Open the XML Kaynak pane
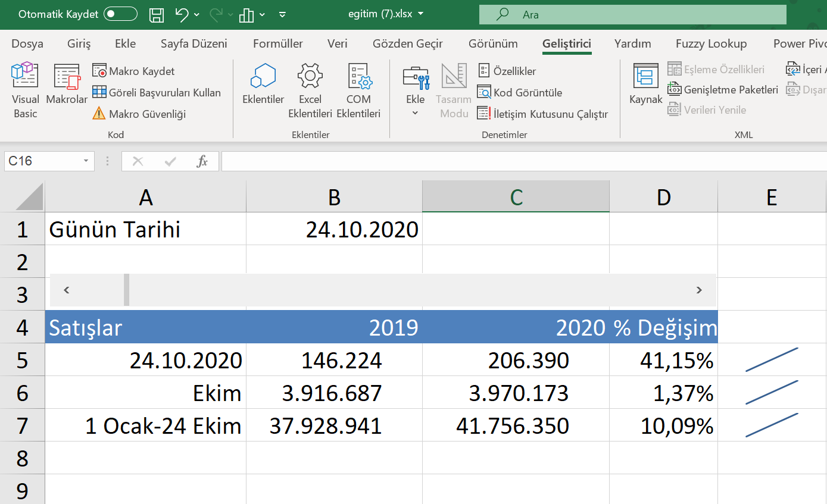Viewport: 827px width, 504px height. point(646,84)
